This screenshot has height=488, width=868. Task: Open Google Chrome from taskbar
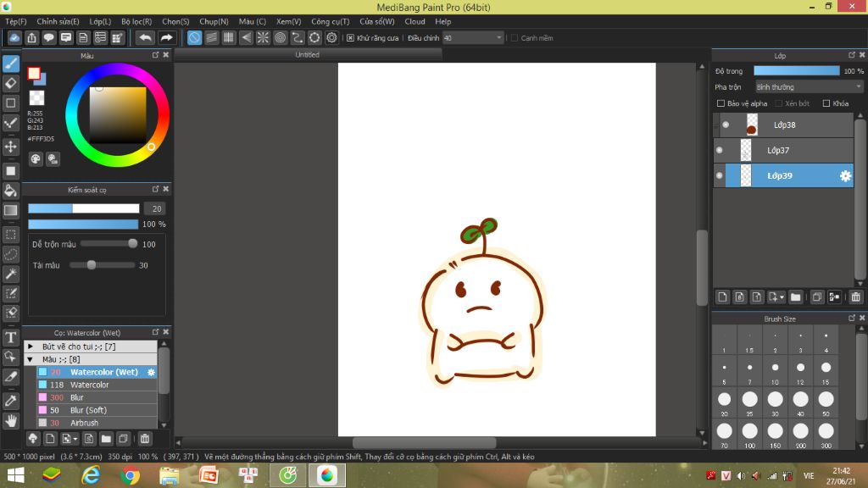(130, 475)
